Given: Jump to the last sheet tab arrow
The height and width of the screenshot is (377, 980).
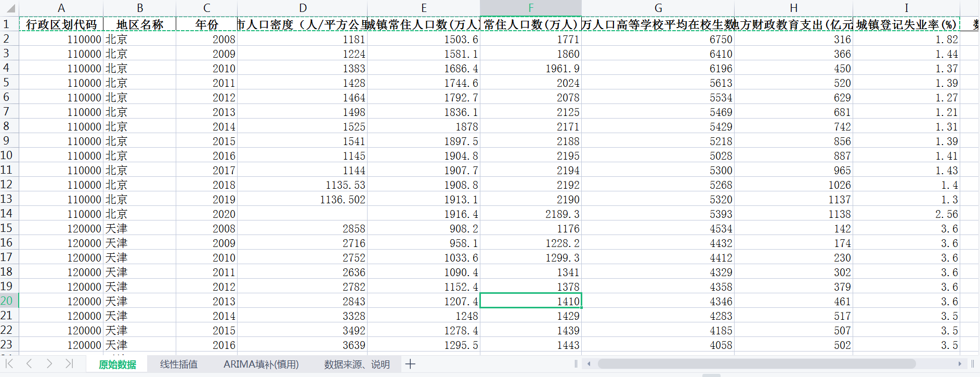Looking at the screenshot, I should (69, 364).
